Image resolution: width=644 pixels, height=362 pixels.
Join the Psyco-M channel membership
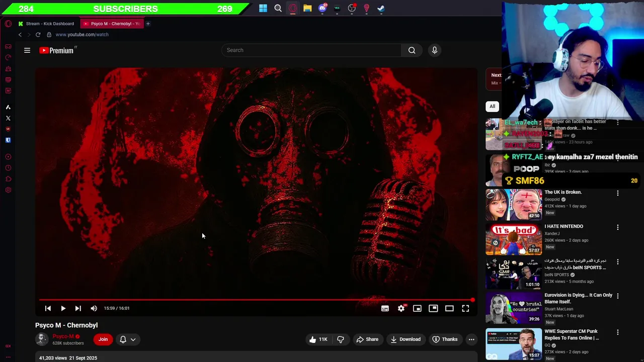[103, 339]
